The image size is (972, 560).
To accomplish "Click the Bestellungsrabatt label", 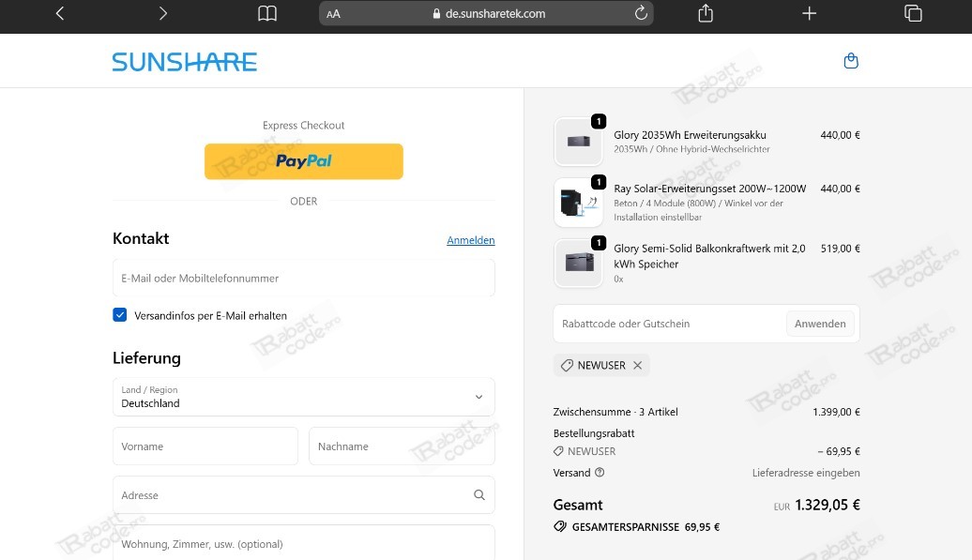I will coord(594,433).
